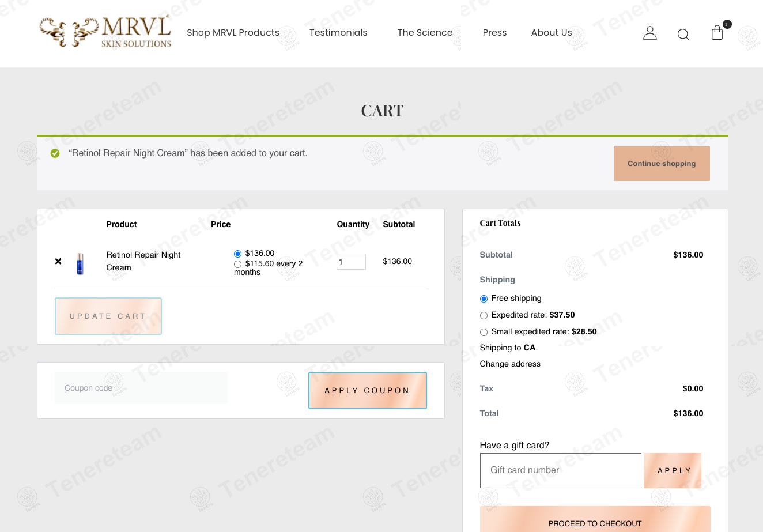Open About Us menu item
Image resolution: width=763 pixels, height=532 pixels.
(552, 33)
